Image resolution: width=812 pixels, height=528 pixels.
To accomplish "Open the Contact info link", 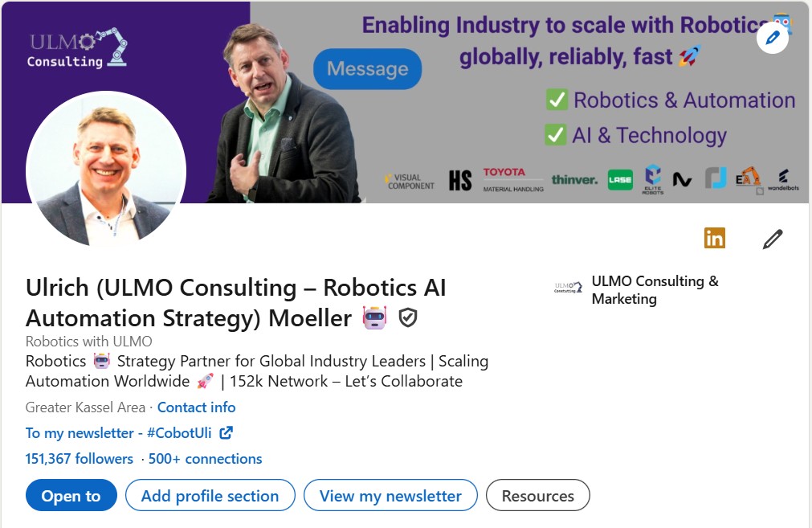I will tap(197, 407).
